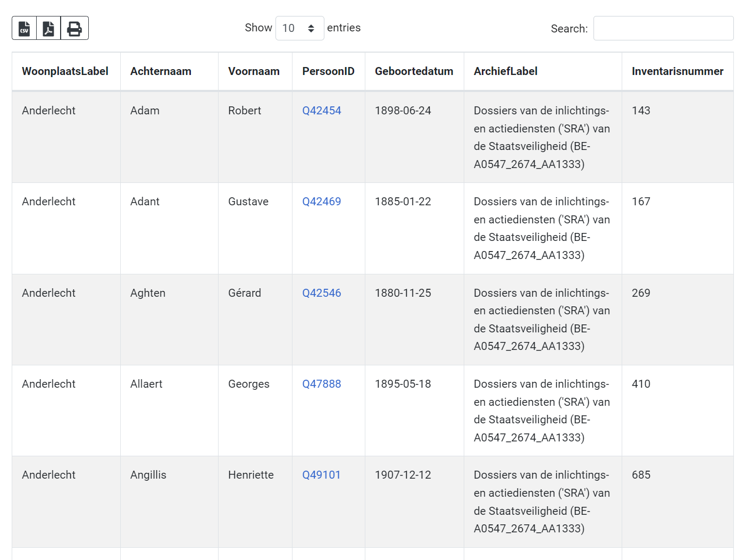Export table as CSV file
This screenshot has height=560, width=744.
click(x=24, y=28)
